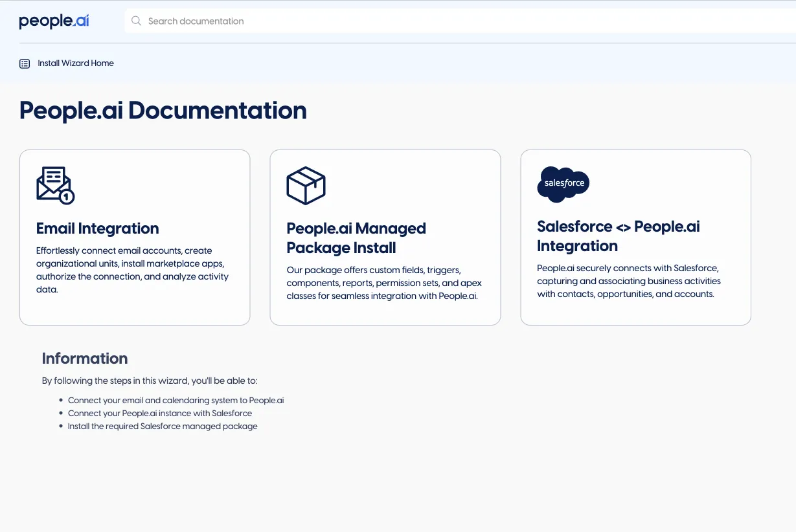Click the Managed Package description text
The image size is (796, 532).
pos(384,283)
